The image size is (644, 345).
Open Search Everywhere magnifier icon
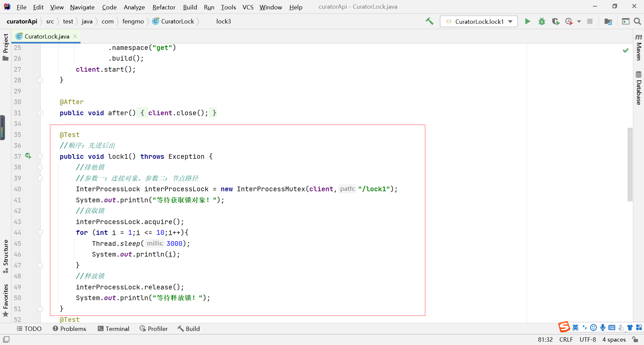click(x=637, y=21)
